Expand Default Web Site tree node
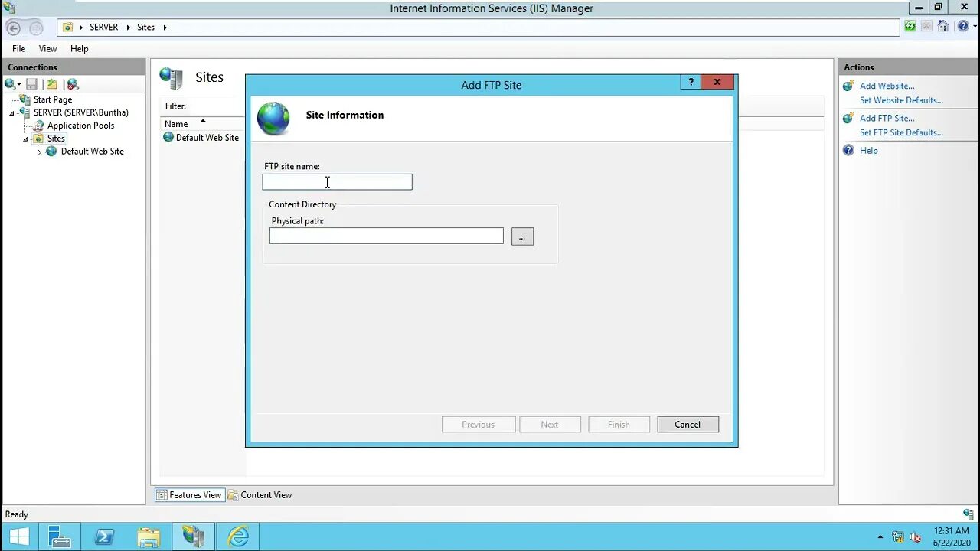Screen dimensions: 980x551 coord(39,152)
